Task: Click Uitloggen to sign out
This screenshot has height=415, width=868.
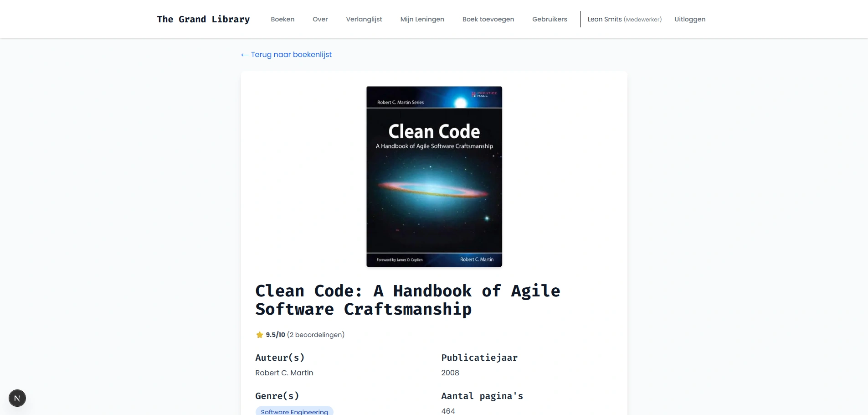Action: pos(690,19)
